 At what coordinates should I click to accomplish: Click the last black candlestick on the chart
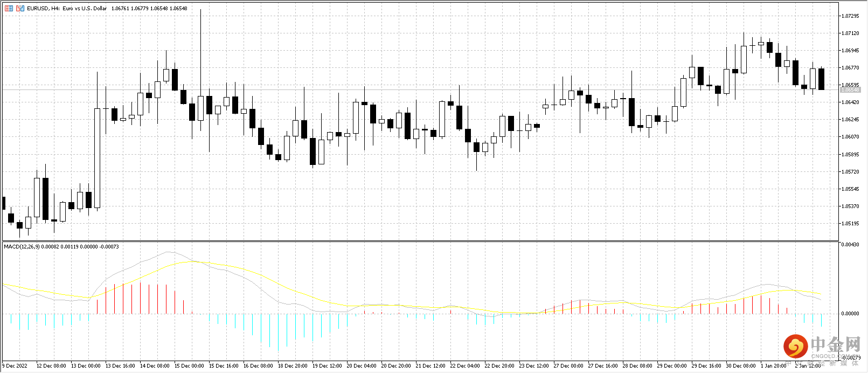tap(821, 79)
